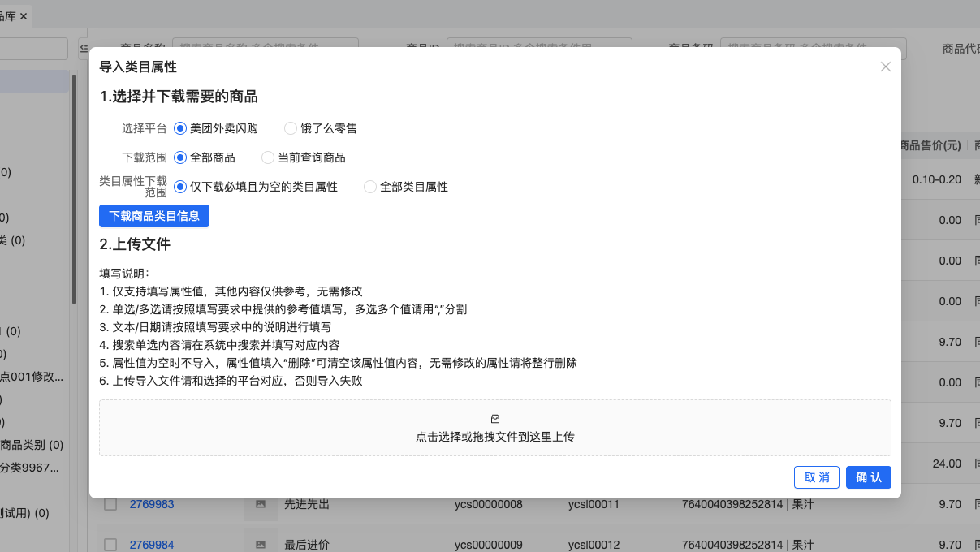The image size is (980, 552).
Task: Tick the checkbox for row 2769983
Action: click(110, 504)
